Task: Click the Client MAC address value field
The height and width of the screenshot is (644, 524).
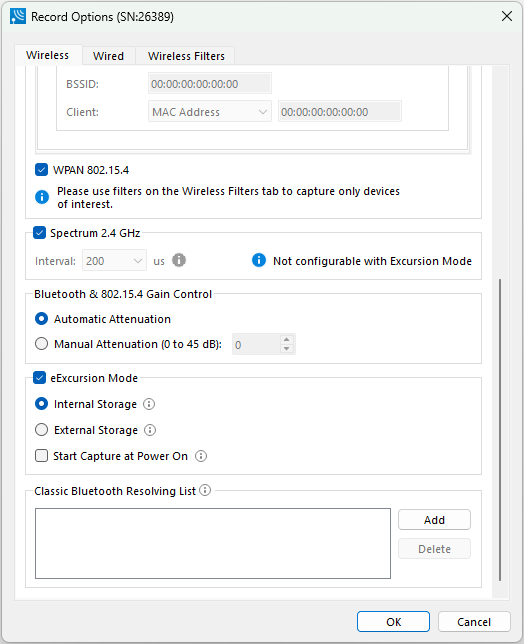Action: click(340, 112)
